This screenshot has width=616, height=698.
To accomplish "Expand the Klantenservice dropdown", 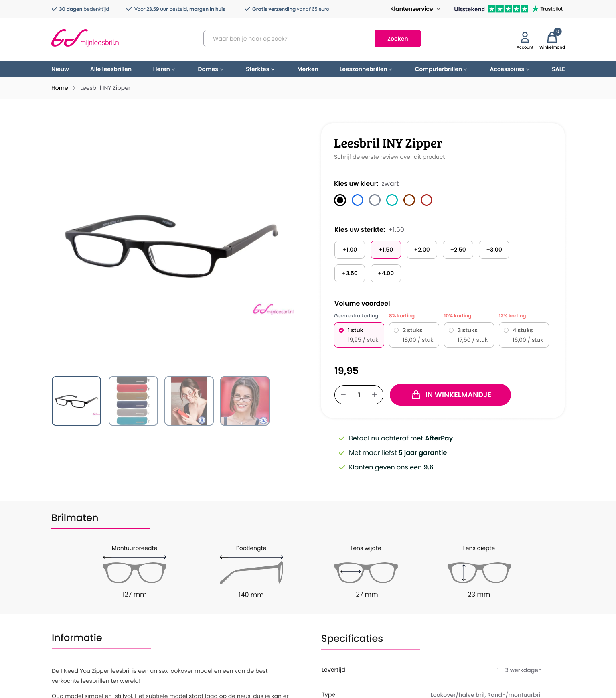I will pyautogui.click(x=415, y=9).
